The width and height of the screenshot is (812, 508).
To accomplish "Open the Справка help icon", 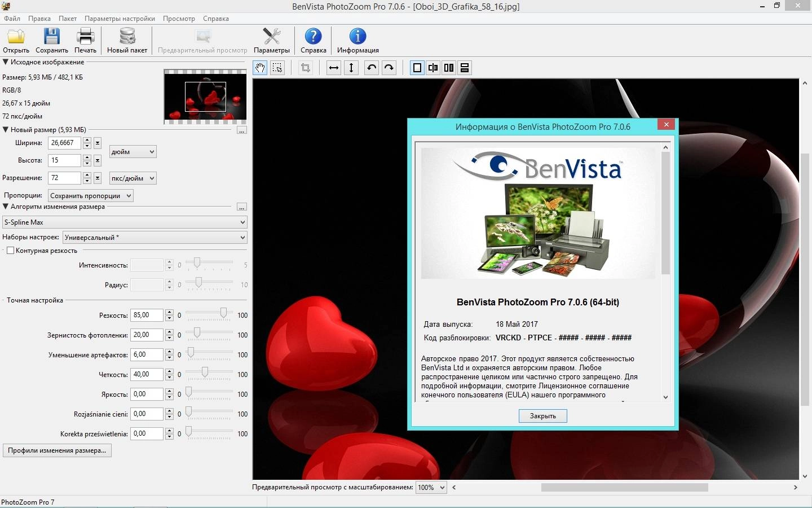I will pos(314,41).
